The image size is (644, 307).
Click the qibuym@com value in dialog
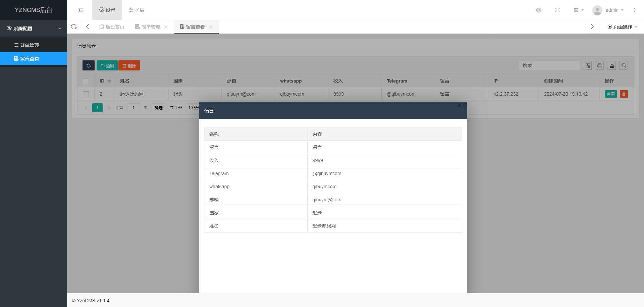(327, 200)
